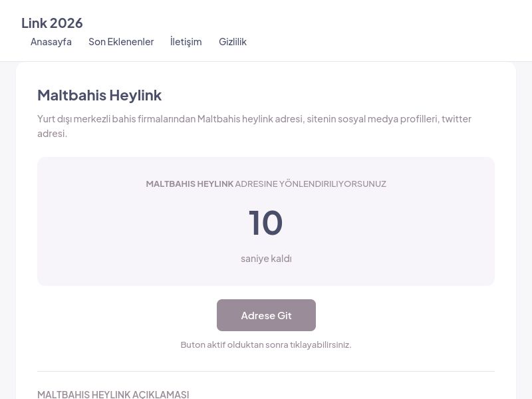The image size is (532, 399).
Task: Click the countdown number 10
Action: pos(265,223)
